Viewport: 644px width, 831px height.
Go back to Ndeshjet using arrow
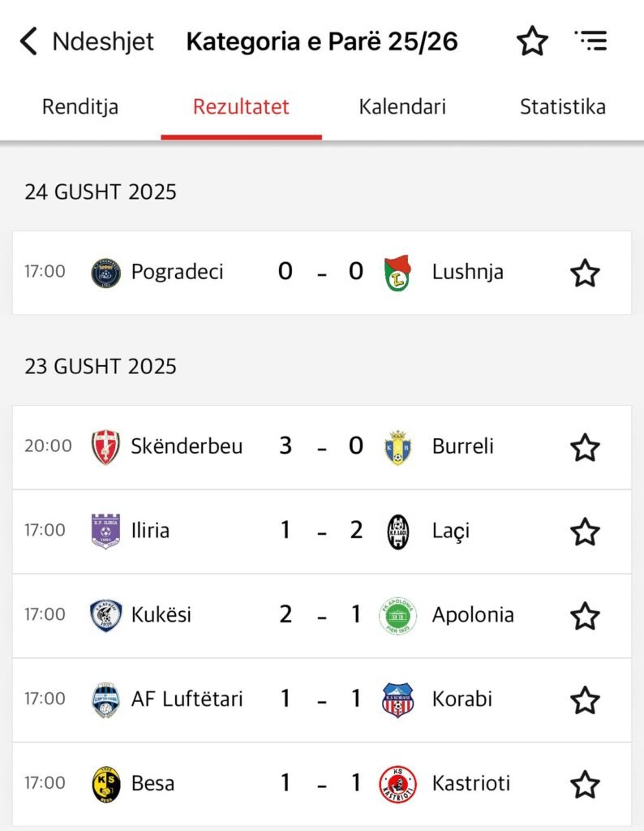click(x=29, y=41)
